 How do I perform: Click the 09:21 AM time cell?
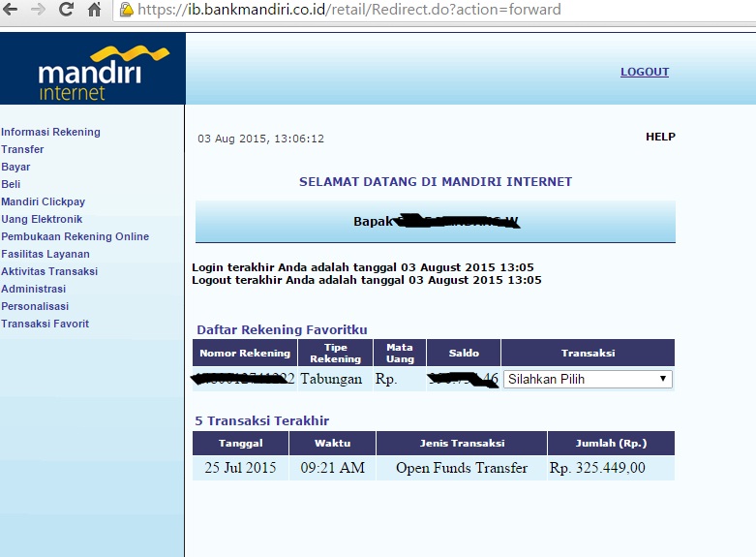click(x=333, y=468)
